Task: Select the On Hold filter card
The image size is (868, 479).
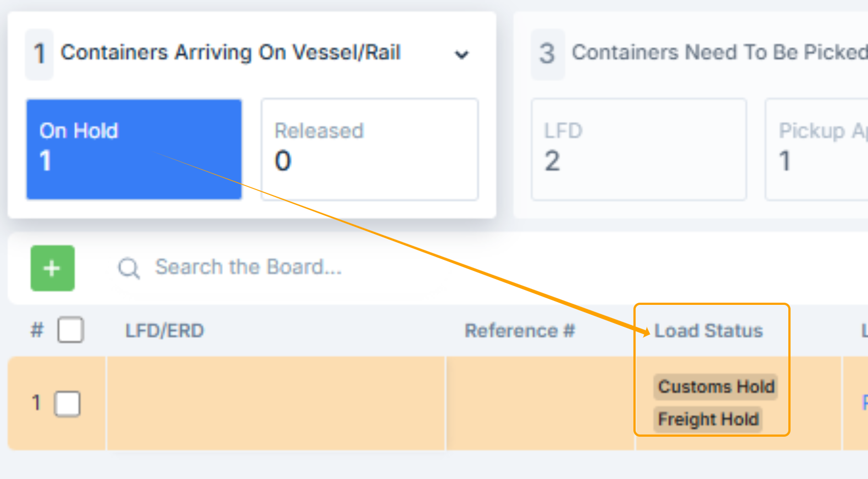Action: pyautogui.click(x=134, y=149)
